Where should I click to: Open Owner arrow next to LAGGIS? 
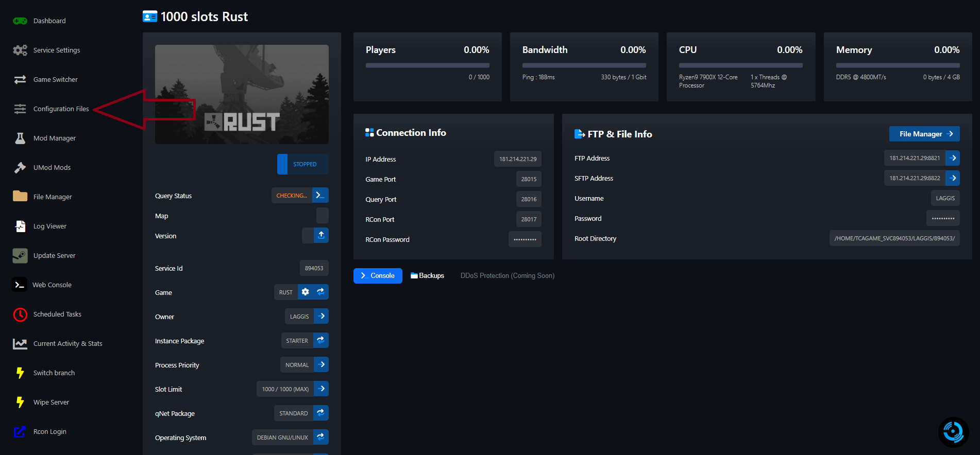(x=322, y=316)
